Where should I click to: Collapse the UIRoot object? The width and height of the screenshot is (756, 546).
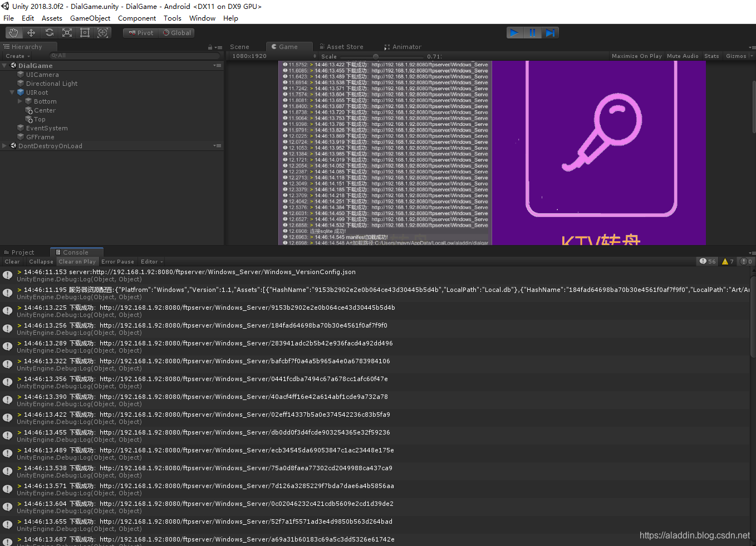tap(12, 92)
